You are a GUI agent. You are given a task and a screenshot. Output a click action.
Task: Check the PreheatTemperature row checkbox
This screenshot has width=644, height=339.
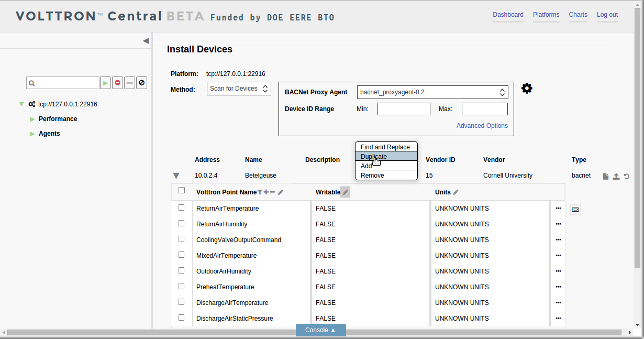click(x=182, y=286)
